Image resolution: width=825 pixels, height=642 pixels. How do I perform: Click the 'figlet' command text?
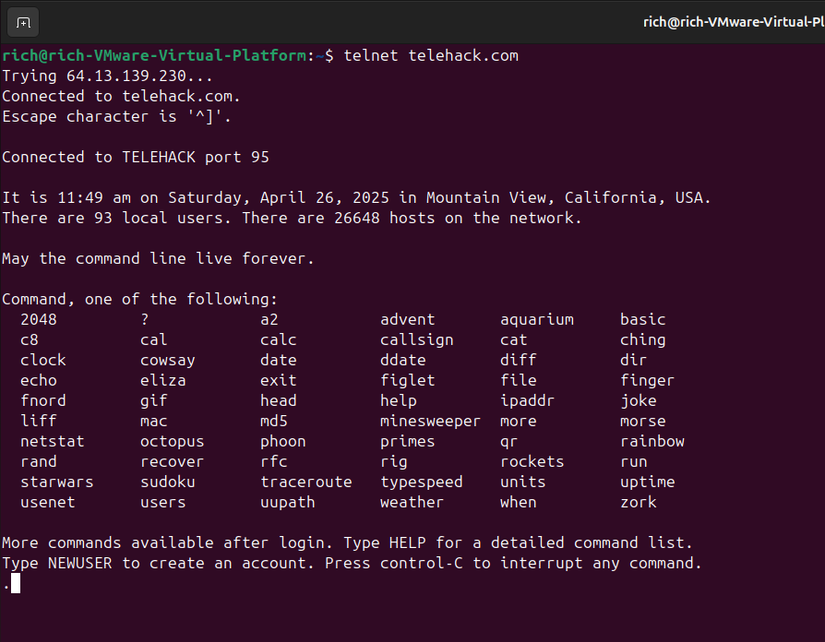click(407, 380)
